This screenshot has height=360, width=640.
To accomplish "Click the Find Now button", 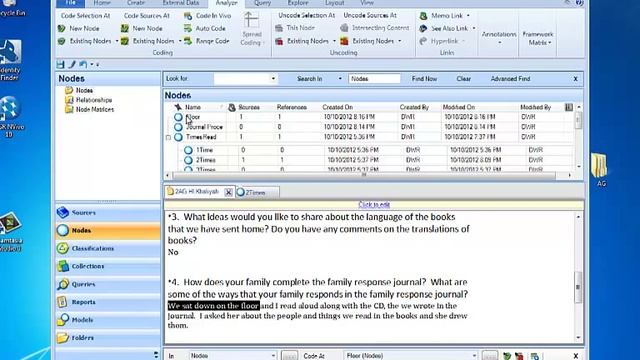I will [424, 79].
